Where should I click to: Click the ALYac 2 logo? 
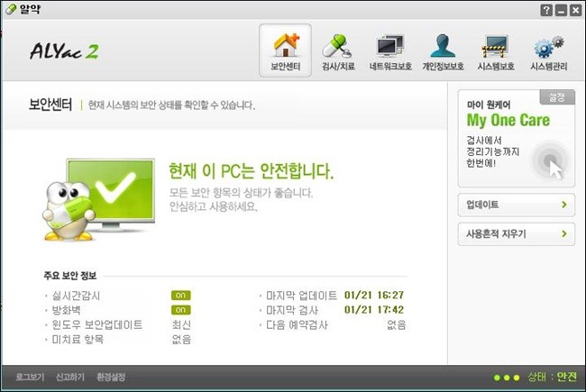coord(64,51)
